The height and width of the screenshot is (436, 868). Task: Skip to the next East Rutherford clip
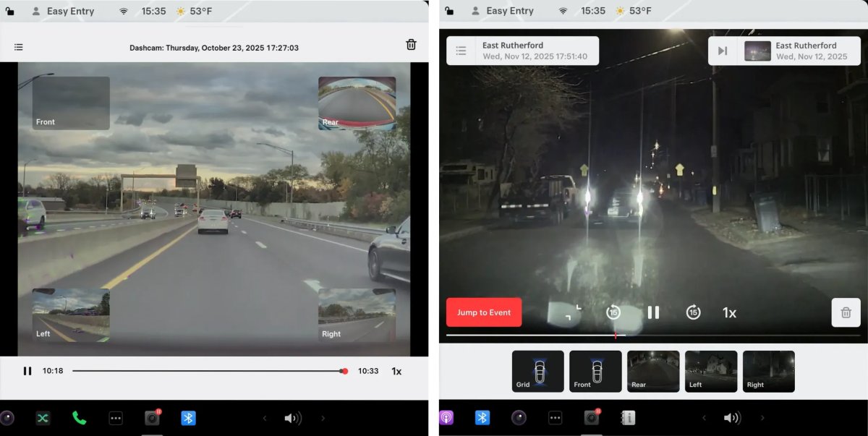pos(720,50)
